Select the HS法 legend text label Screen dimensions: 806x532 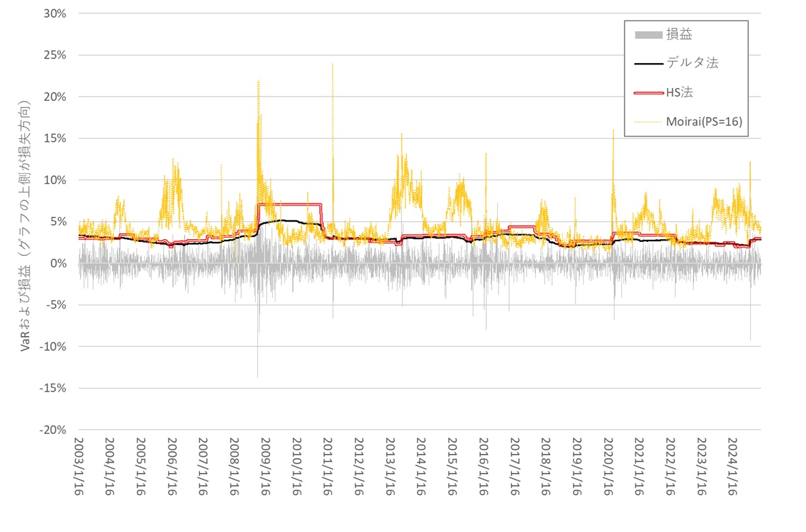[679, 93]
